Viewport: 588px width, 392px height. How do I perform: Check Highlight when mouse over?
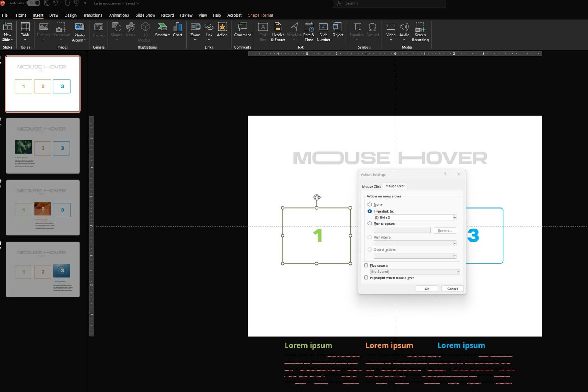click(366, 278)
